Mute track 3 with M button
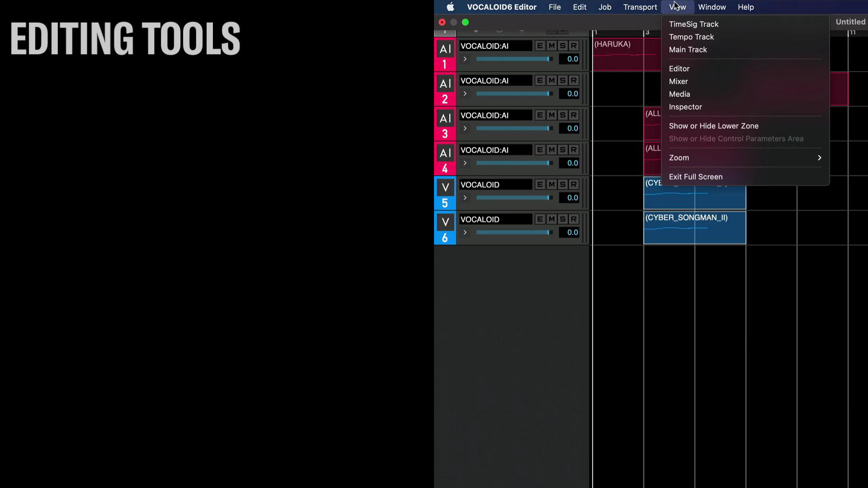 pos(552,115)
